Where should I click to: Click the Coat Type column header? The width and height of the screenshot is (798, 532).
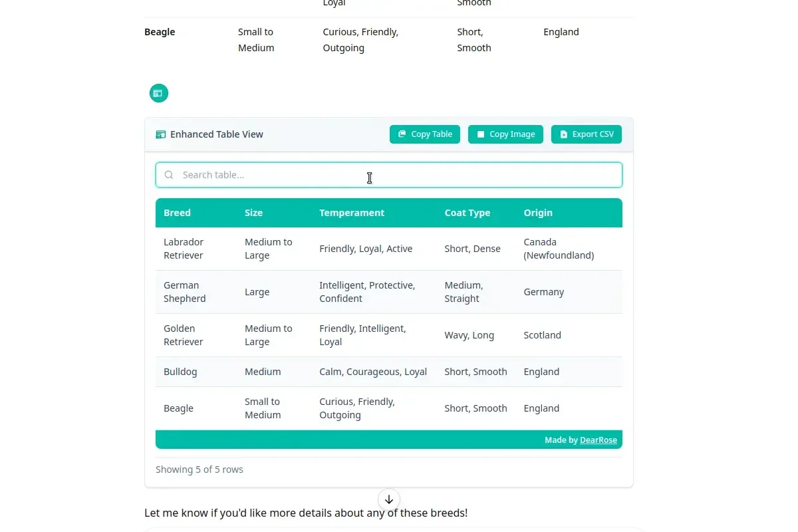point(467,213)
